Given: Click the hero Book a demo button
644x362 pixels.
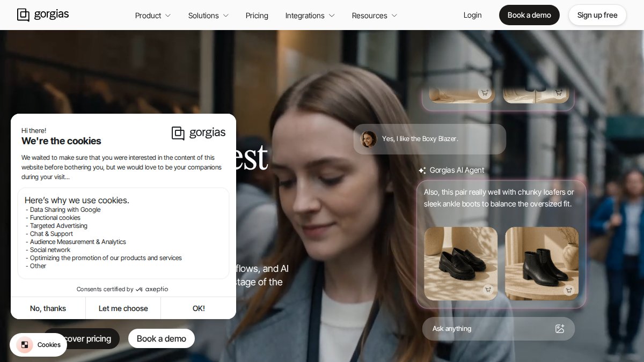Looking at the screenshot, I should point(162,338).
